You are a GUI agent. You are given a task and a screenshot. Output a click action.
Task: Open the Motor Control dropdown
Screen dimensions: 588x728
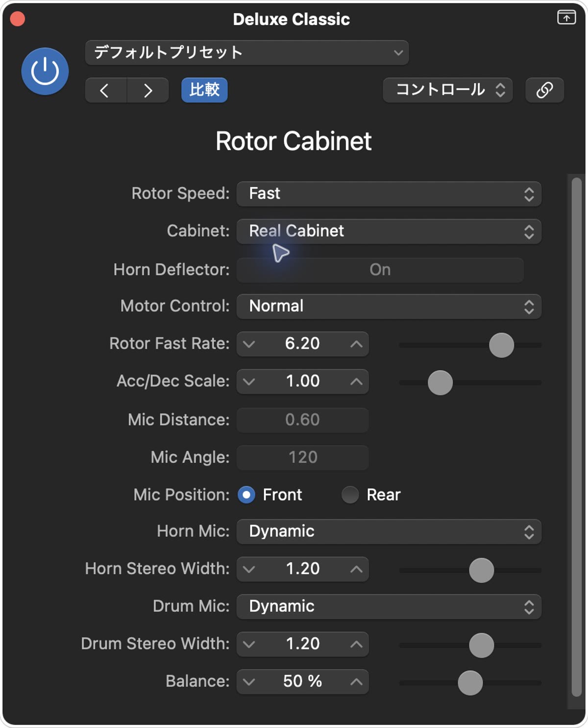pyautogui.click(x=389, y=307)
